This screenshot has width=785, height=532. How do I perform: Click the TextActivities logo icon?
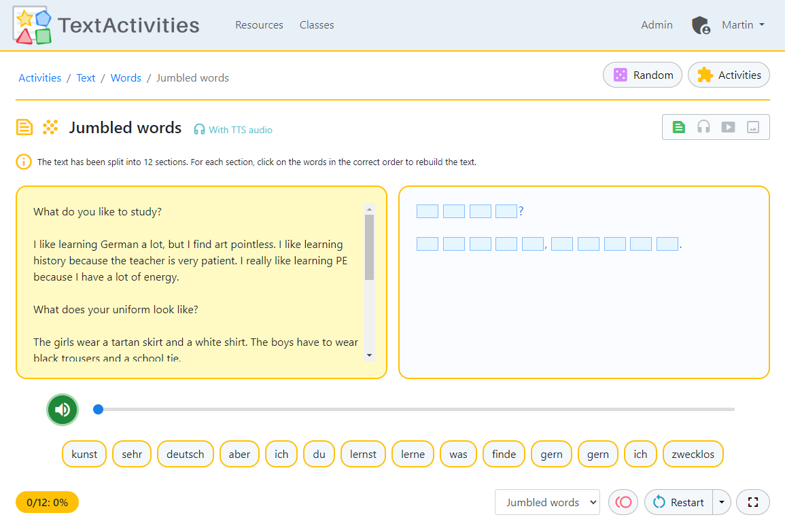click(x=31, y=25)
